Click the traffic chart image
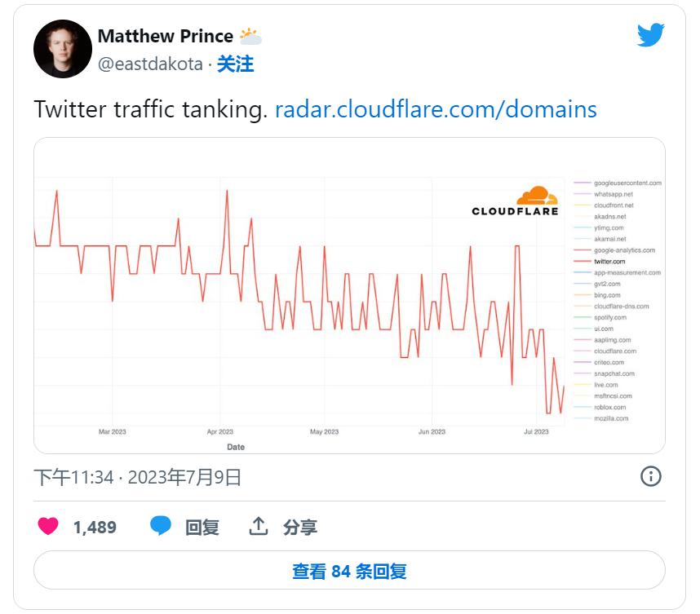 coord(302,310)
